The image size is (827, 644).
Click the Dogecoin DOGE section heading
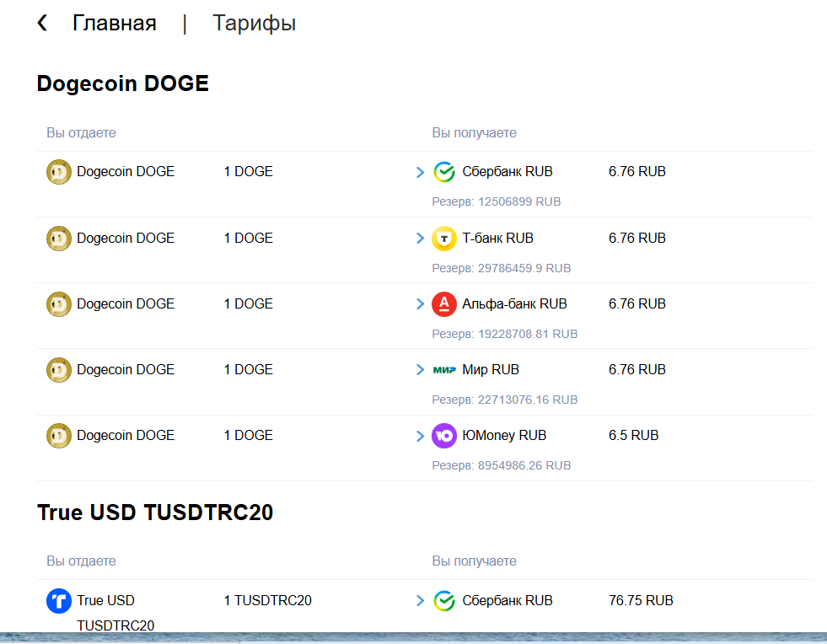(x=123, y=83)
